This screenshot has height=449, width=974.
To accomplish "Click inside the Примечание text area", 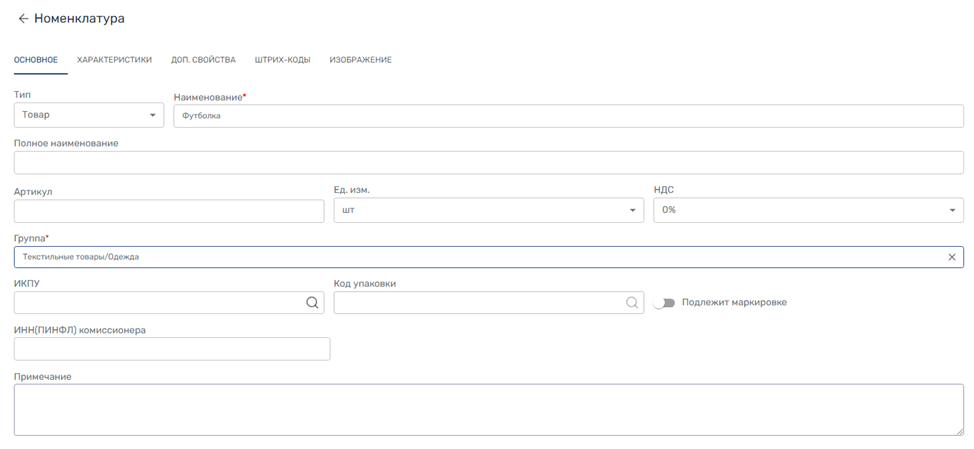I will pos(488,410).
